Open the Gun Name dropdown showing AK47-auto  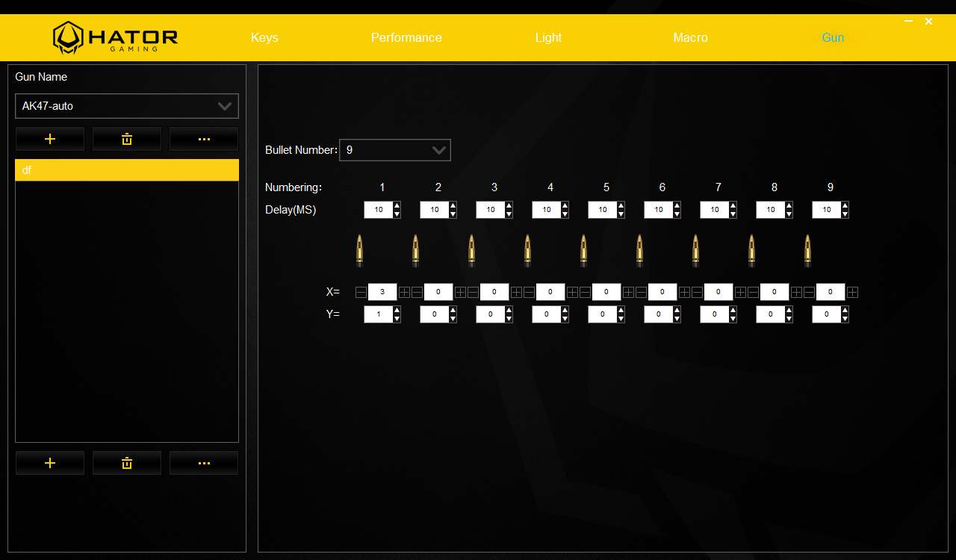tap(127, 106)
